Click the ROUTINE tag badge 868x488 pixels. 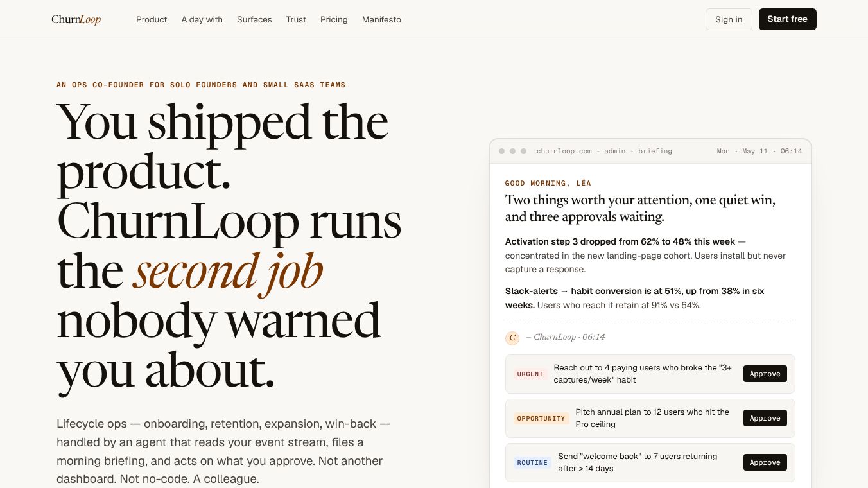(532, 463)
